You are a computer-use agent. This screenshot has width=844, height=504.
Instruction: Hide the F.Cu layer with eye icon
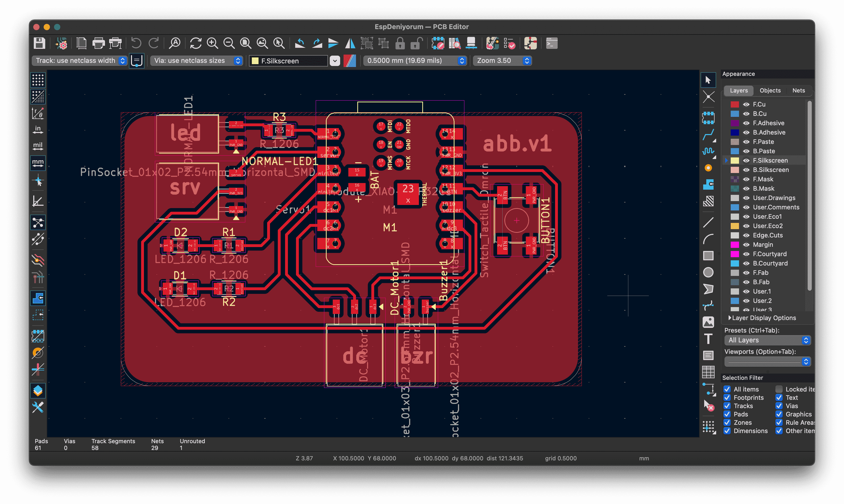746,105
